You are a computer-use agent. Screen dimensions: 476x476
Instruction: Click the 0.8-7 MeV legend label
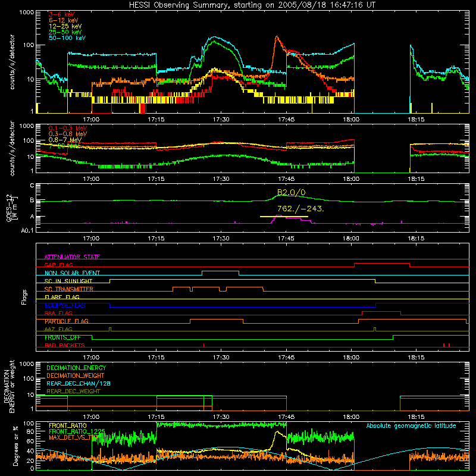pyautogui.click(x=65, y=140)
